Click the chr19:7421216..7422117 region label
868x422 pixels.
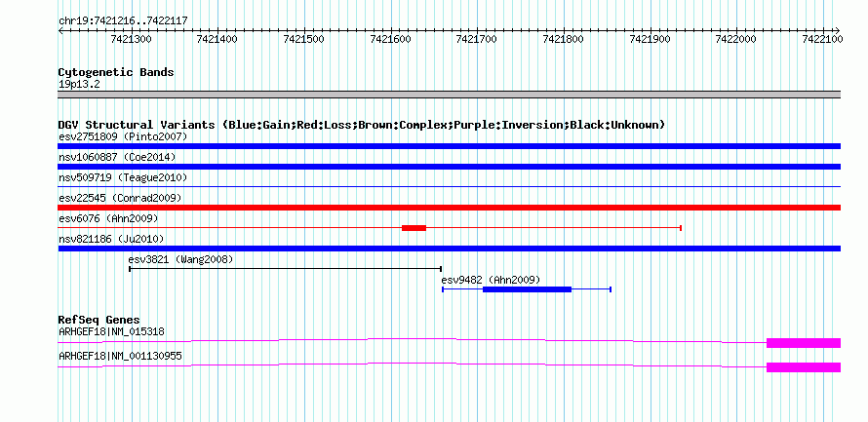(x=123, y=21)
